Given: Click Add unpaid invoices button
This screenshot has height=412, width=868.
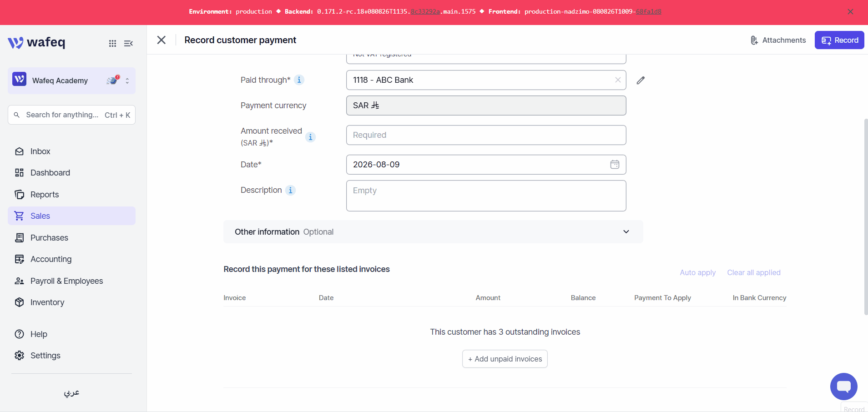Looking at the screenshot, I should [505, 359].
